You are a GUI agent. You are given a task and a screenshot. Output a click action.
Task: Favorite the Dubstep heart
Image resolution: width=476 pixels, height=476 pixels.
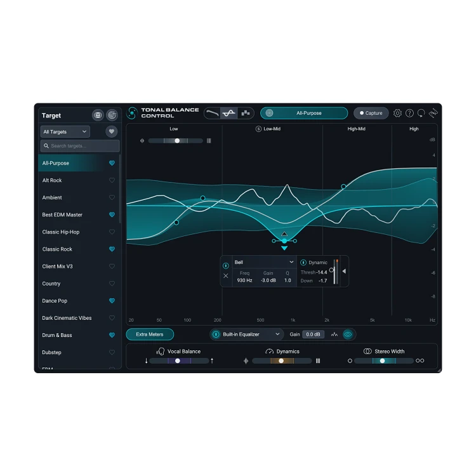pyautogui.click(x=112, y=352)
